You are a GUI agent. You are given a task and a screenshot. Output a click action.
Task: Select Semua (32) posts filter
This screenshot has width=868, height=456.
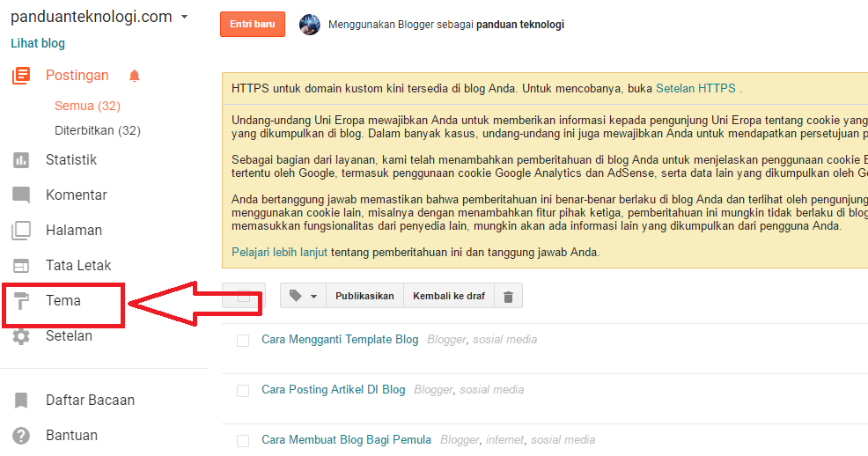87,106
